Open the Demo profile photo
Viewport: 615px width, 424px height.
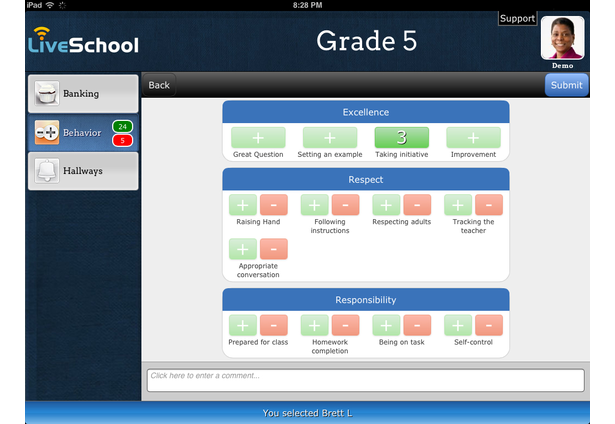pos(562,38)
